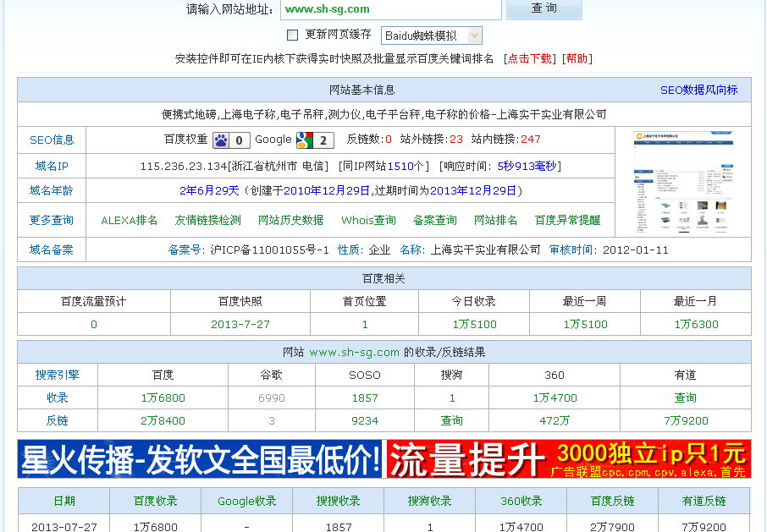Click 有道 backlinks 7万9200 in 反链 row
The image size is (767, 532).
pyautogui.click(x=686, y=421)
